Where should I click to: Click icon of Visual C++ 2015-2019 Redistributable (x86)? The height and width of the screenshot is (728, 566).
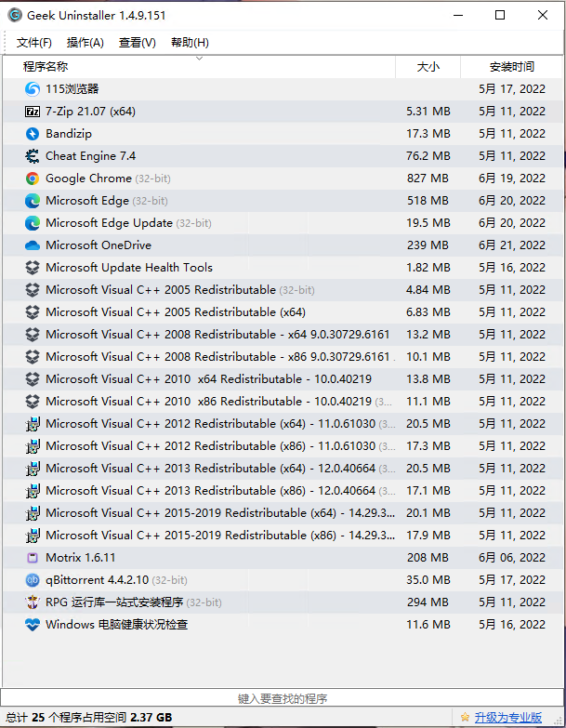pyautogui.click(x=33, y=536)
